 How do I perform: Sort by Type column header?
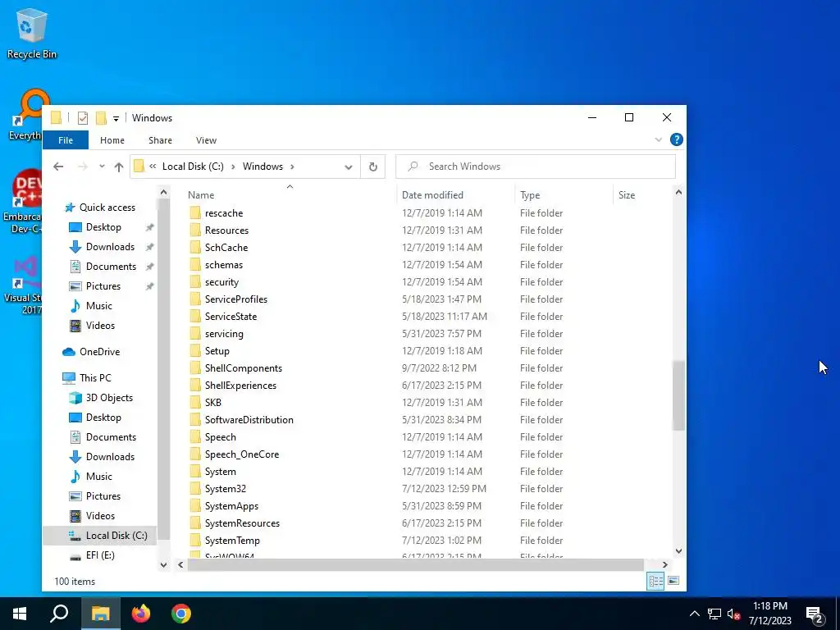(x=530, y=195)
